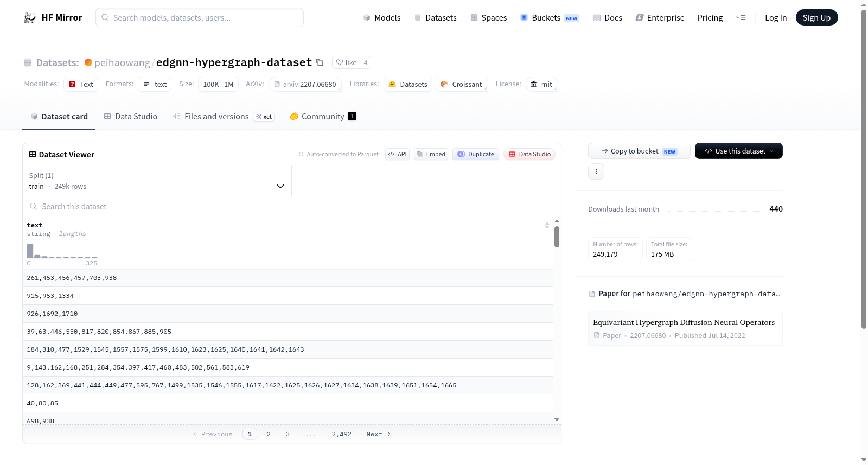The height and width of the screenshot is (465, 868).
Task: Open the Use this dataset dropdown
Action: click(x=739, y=151)
